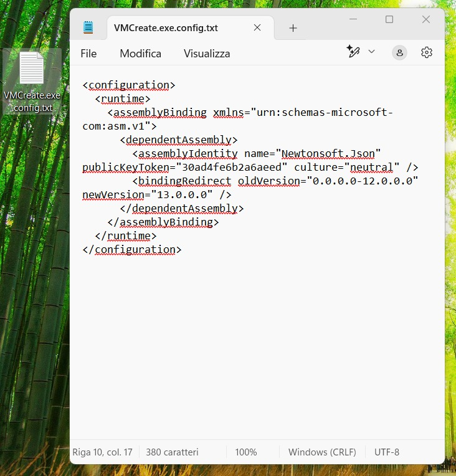
Task: Open the File menu
Action: point(88,54)
